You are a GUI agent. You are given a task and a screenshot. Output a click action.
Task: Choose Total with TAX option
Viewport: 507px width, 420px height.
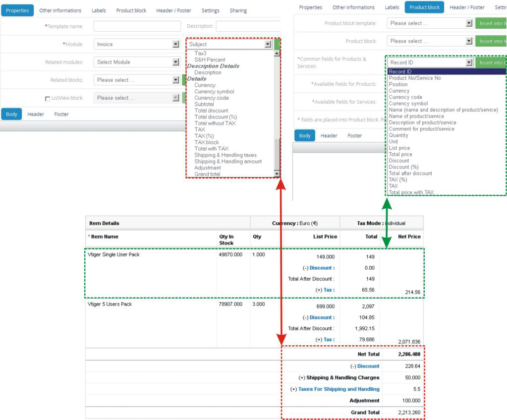212,149
